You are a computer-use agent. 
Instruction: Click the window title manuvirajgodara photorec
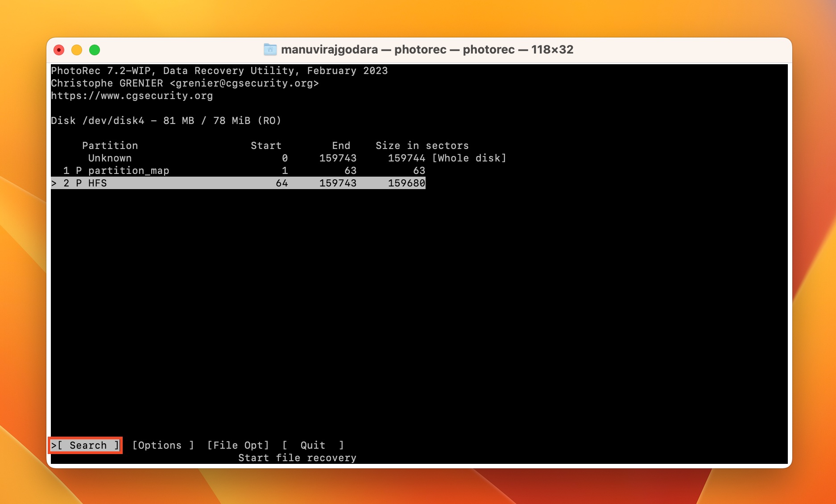pos(427,50)
